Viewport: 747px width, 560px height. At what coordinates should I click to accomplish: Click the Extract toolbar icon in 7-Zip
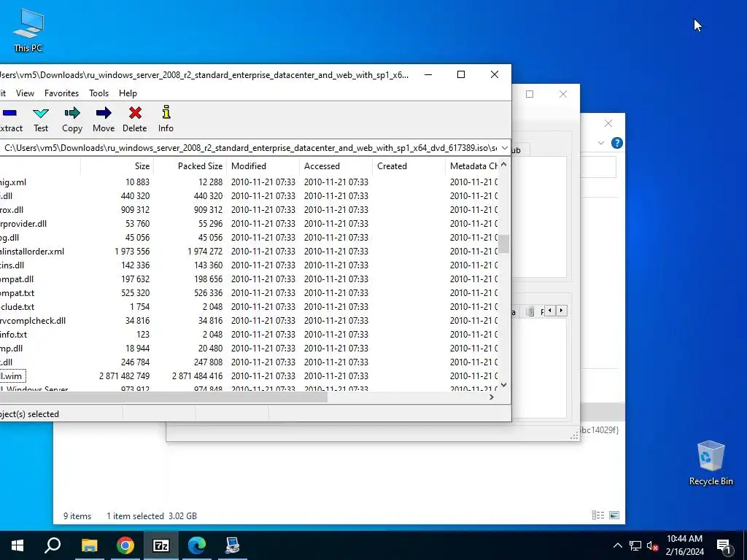click(9, 119)
